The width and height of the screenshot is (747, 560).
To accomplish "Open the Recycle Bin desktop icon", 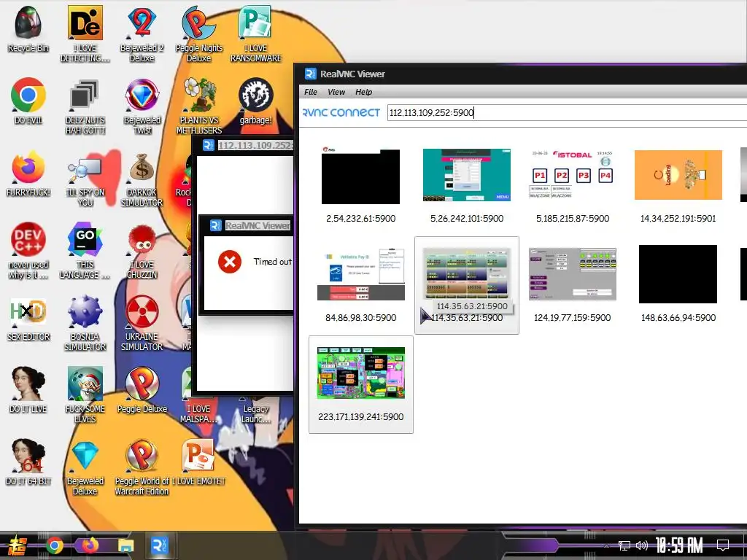I will (28, 23).
